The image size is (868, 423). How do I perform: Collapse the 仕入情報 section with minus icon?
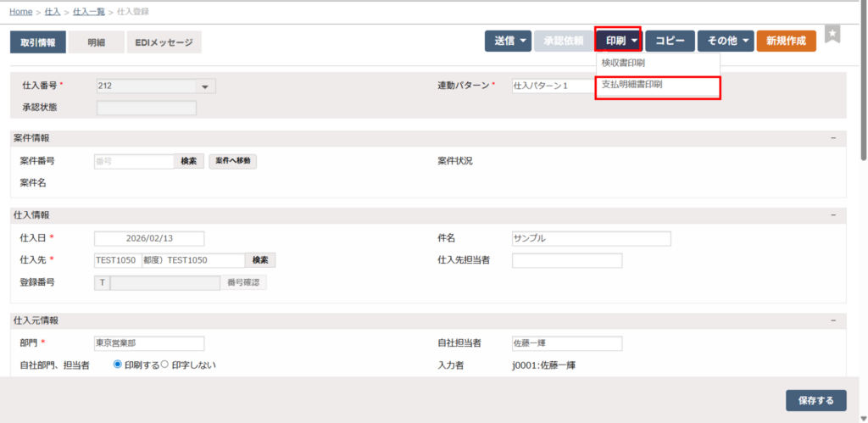(x=833, y=215)
